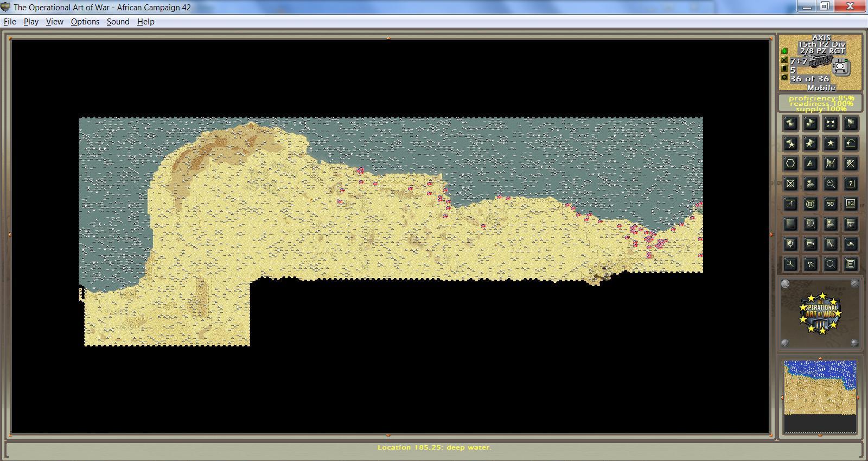Open the Play menu
The width and height of the screenshot is (868, 461).
point(31,22)
